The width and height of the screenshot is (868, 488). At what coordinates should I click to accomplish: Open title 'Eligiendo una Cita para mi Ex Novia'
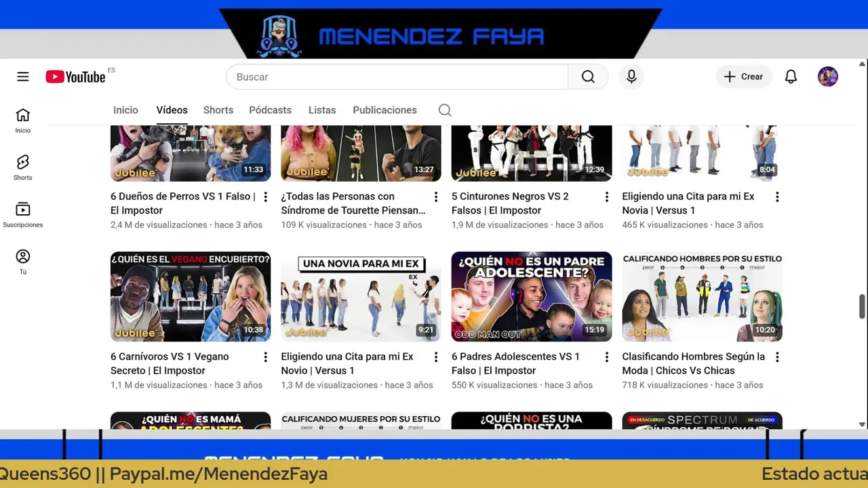pyautogui.click(x=688, y=203)
